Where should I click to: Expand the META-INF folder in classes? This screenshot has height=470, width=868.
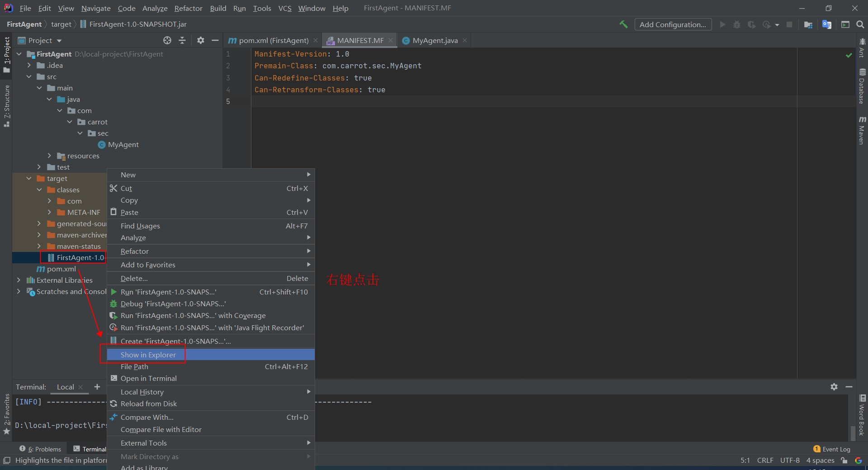pos(50,212)
